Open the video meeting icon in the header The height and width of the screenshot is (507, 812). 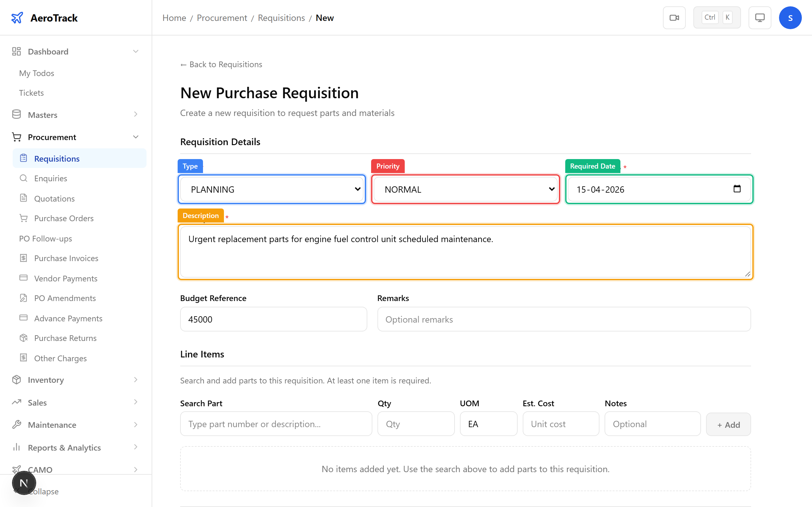[674, 17]
